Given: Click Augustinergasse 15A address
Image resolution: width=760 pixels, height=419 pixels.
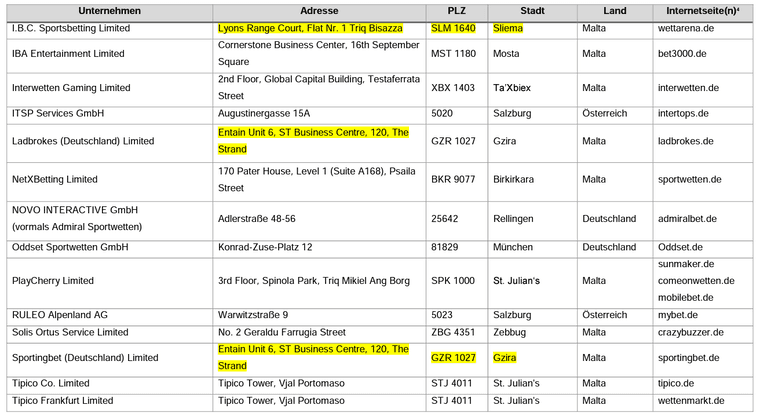Looking at the screenshot, I should click(264, 113).
